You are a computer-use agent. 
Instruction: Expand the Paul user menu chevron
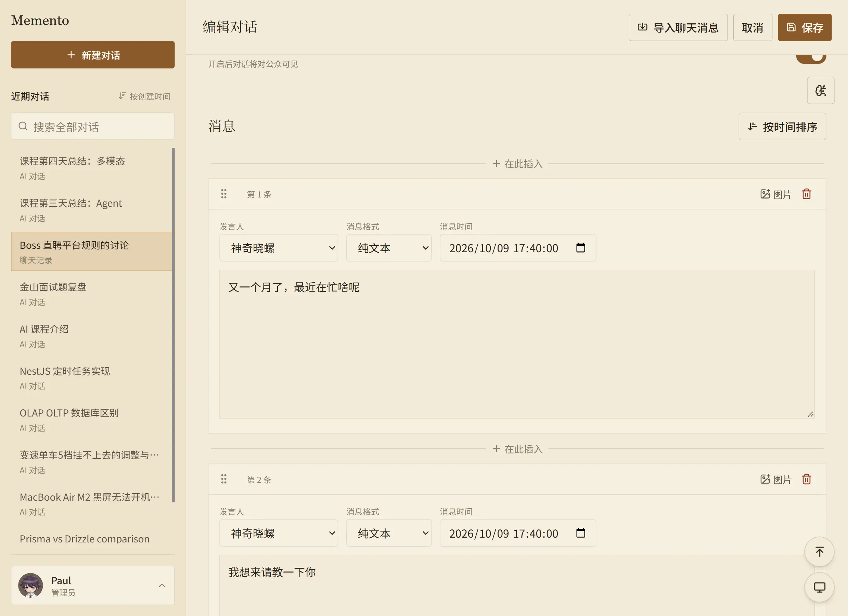(162, 585)
